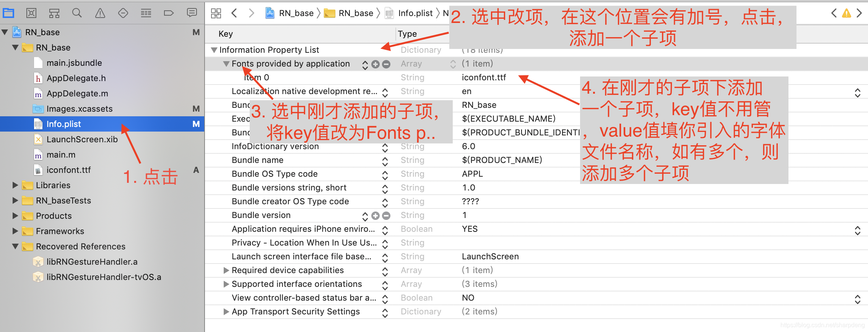868x332 pixels.
Task: Select RN_base folder in jump bar
Action: pyautogui.click(x=349, y=13)
